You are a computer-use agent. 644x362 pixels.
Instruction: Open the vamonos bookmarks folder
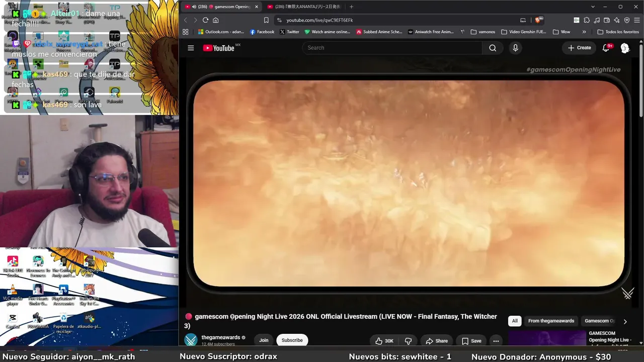(x=483, y=32)
